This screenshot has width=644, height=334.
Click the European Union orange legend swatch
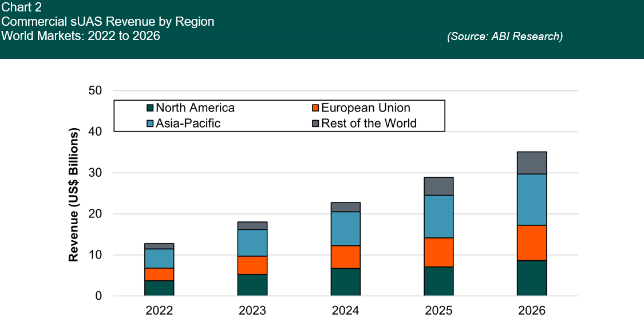tap(315, 109)
